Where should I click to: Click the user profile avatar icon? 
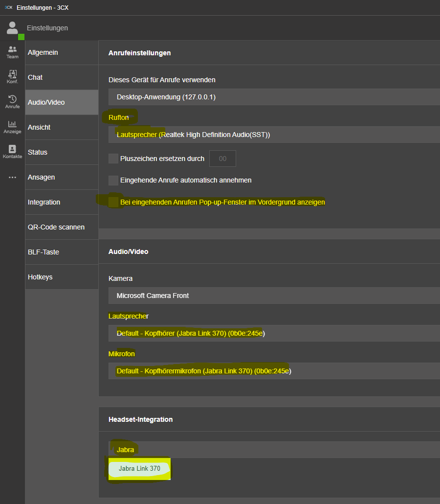click(12, 28)
